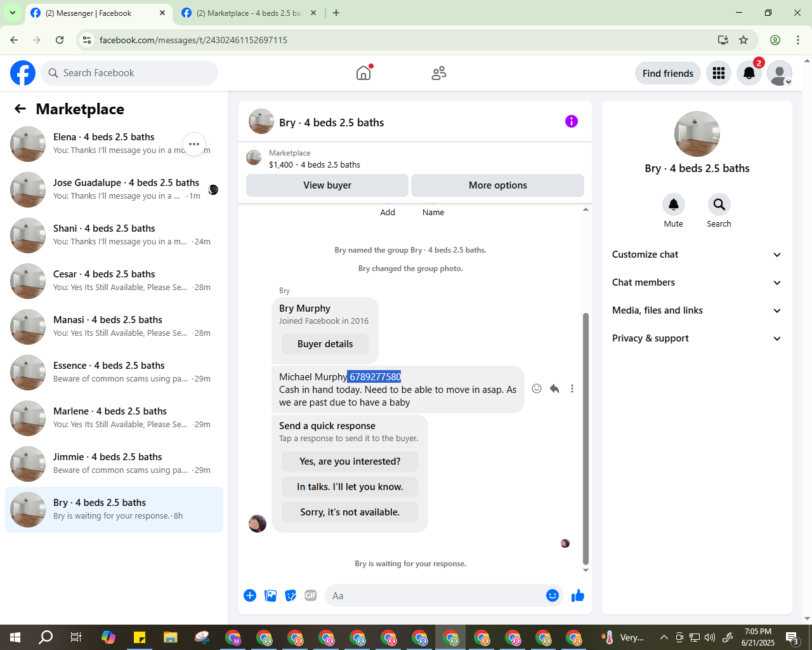Viewport: 812px width, 650px height.
Task: Open more options dots beside the message
Action: (x=572, y=388)
